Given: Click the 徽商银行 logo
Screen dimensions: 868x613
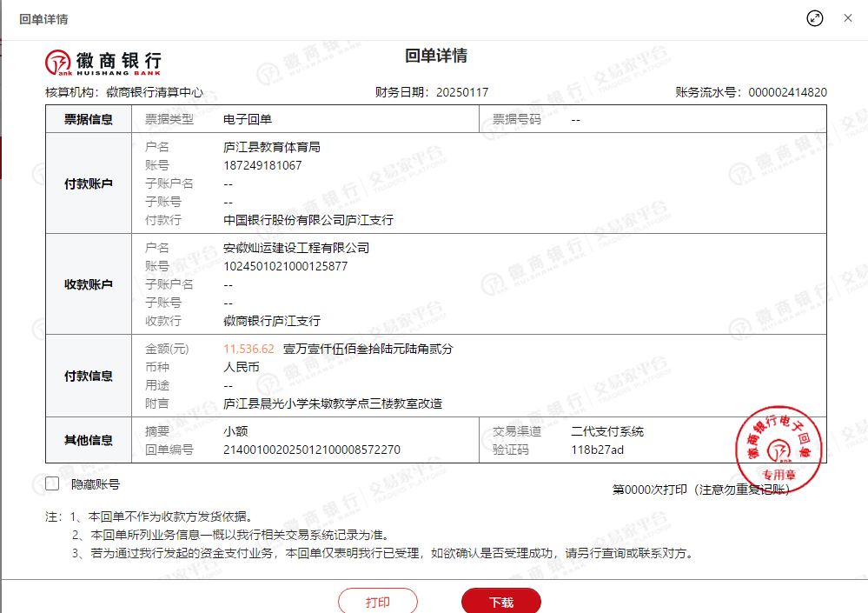Looking at the screenshot, I should pos(103,62).
